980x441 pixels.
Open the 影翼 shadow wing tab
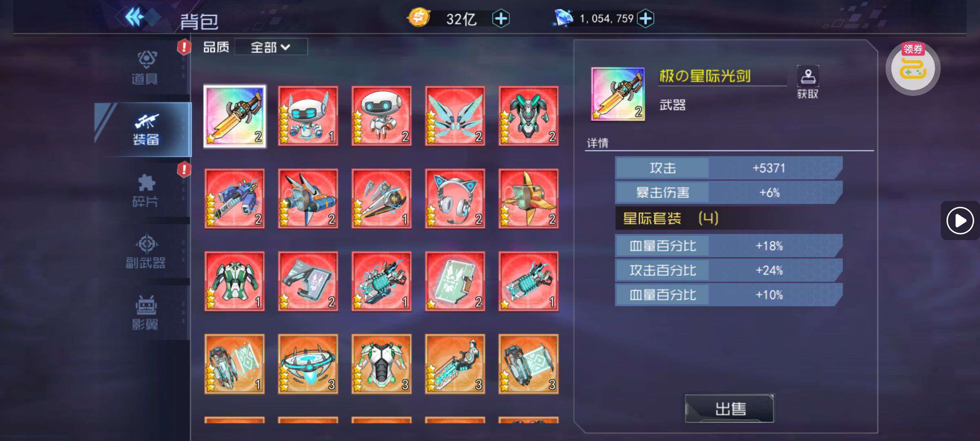point(145,313)
